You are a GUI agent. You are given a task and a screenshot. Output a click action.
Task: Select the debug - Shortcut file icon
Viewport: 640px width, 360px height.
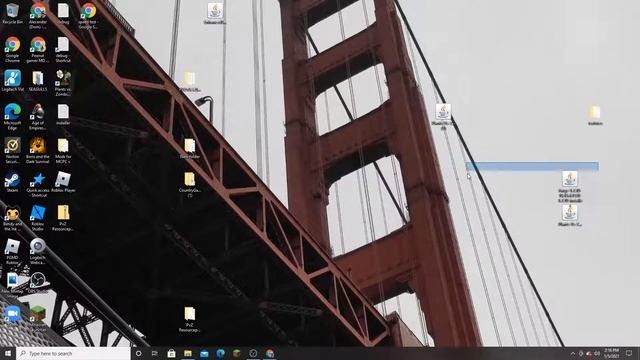63,49
